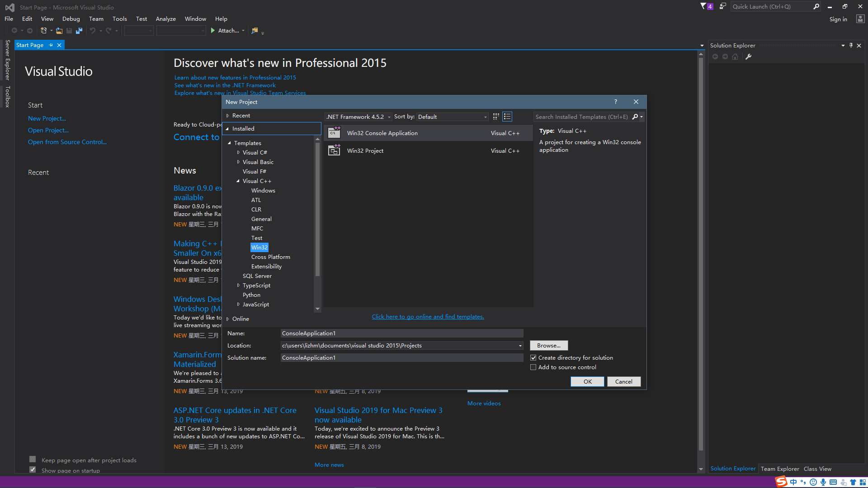Viewport: 868px width, 488px height.
Task: Click the Open File toolbar icon
Action: [x=59, y=31]
